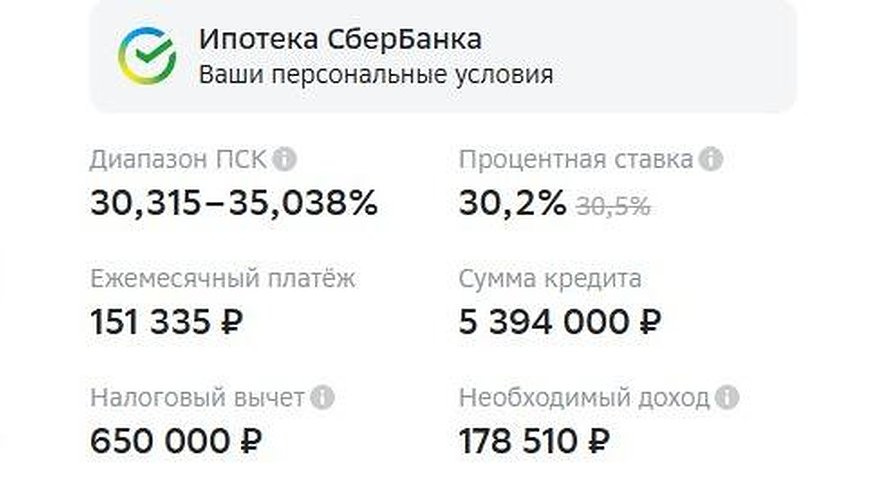Open the Ипотека СберБанка title
The height and width of the screenshot is (493, 877).
(x=340, y=39)
